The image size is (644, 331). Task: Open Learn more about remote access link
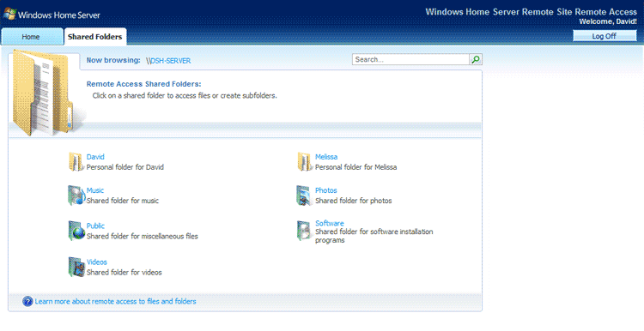click(x=115, y=302)
